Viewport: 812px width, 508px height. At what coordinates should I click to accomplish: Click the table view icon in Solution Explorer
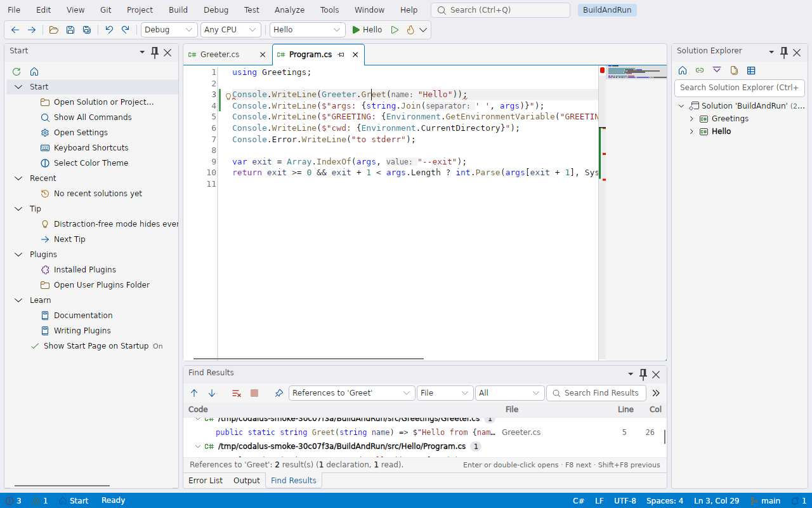(x=751, y=70)
